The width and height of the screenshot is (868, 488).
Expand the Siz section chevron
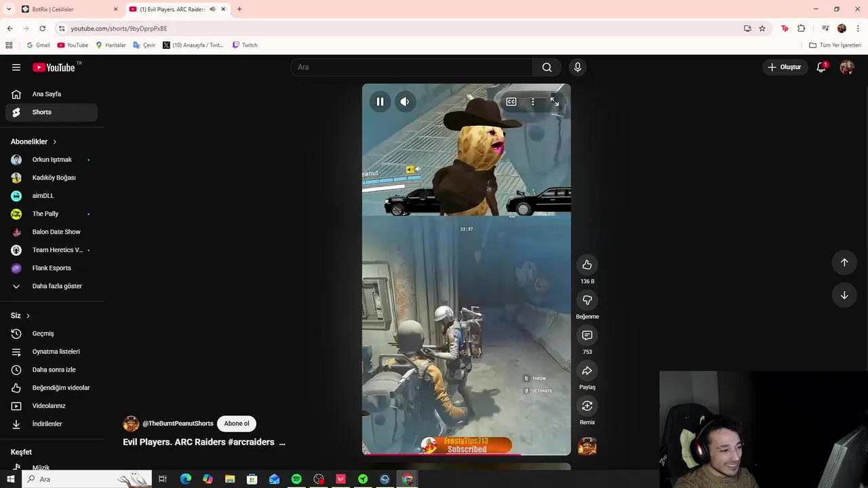(x=28, y=316)
